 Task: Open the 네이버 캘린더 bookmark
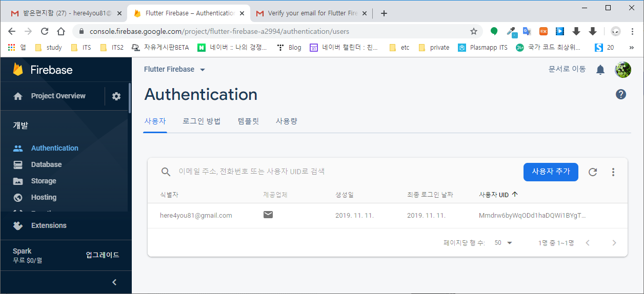344,48
